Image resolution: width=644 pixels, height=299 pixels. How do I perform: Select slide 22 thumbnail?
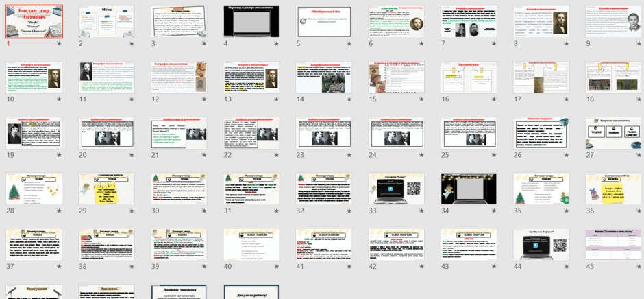[251, 133]
